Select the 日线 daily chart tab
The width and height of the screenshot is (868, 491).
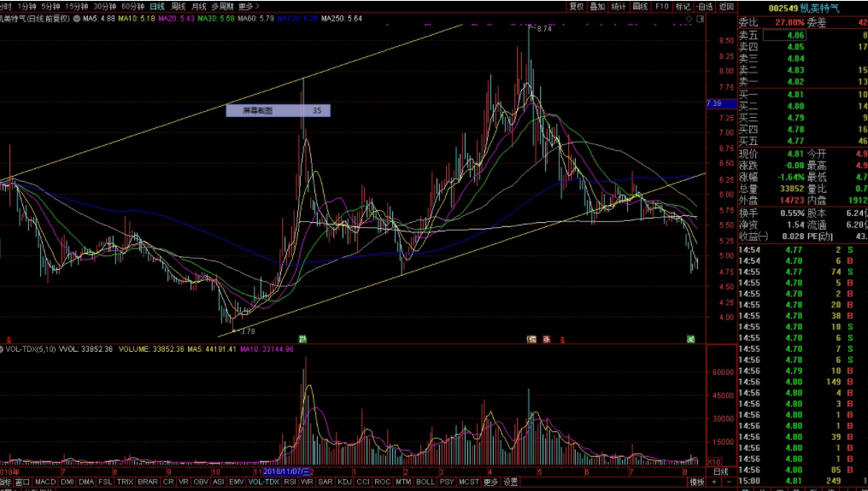(x=158, y=7)
